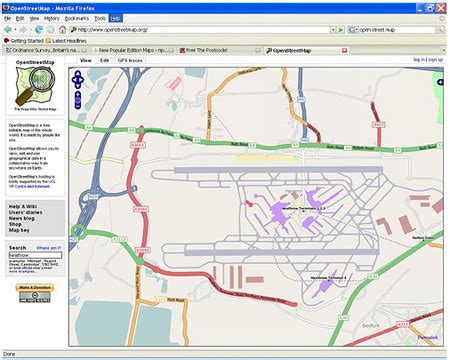Reload the current page
The height and width of the screenshot is (360, 450).
tap(39, 30)
